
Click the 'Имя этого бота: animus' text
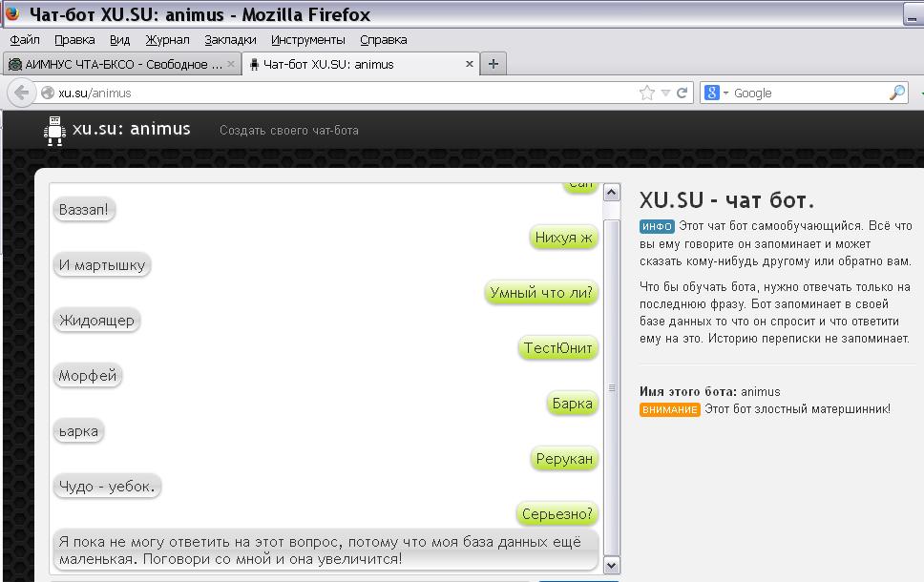coord(709,392)
